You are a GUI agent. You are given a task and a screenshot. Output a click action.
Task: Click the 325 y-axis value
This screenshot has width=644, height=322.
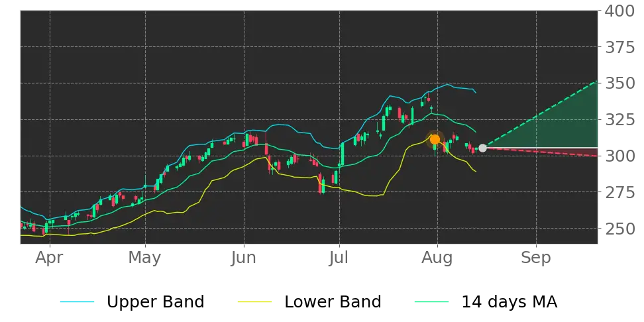621,119
